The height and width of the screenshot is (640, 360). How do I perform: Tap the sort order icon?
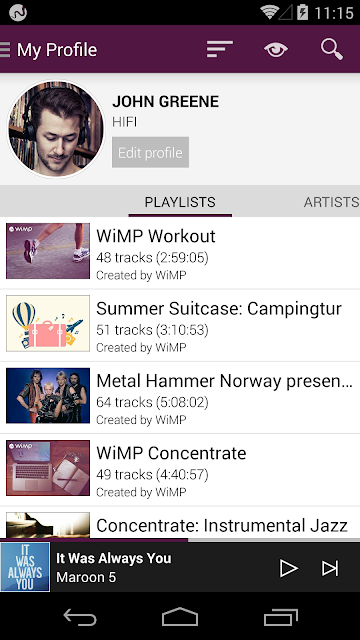point(220,49)
